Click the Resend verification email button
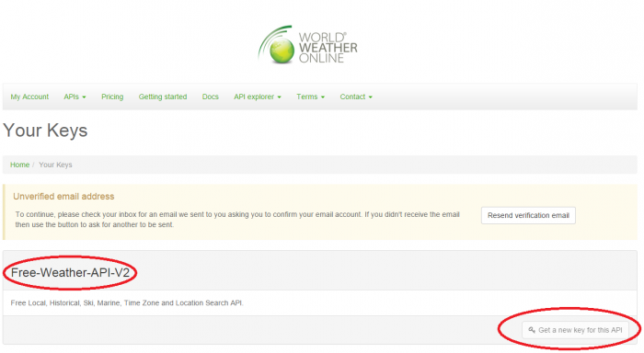The image size is (644, 353). pyautogui.click(x=528, y=215)
